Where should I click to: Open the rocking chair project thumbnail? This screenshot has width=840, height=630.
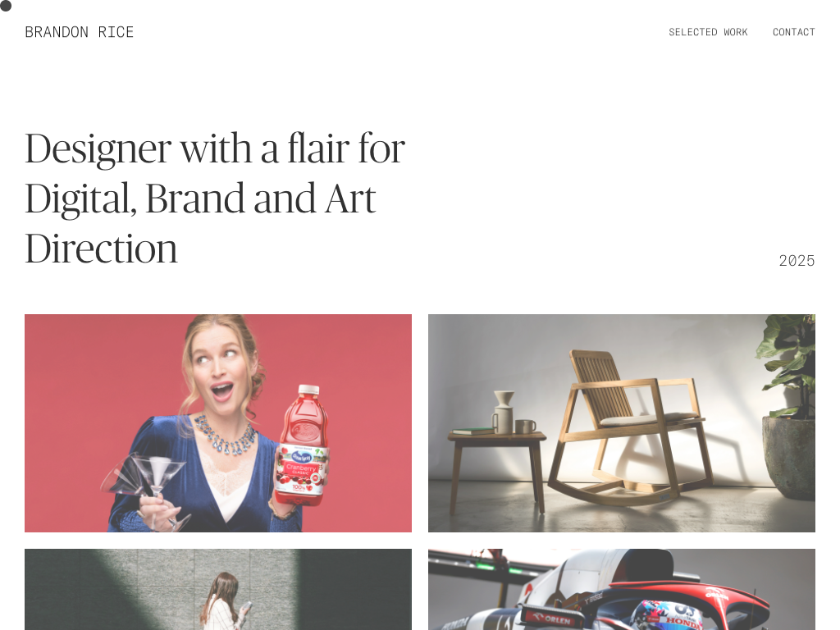pyautogui.click(x=622, y=423)
